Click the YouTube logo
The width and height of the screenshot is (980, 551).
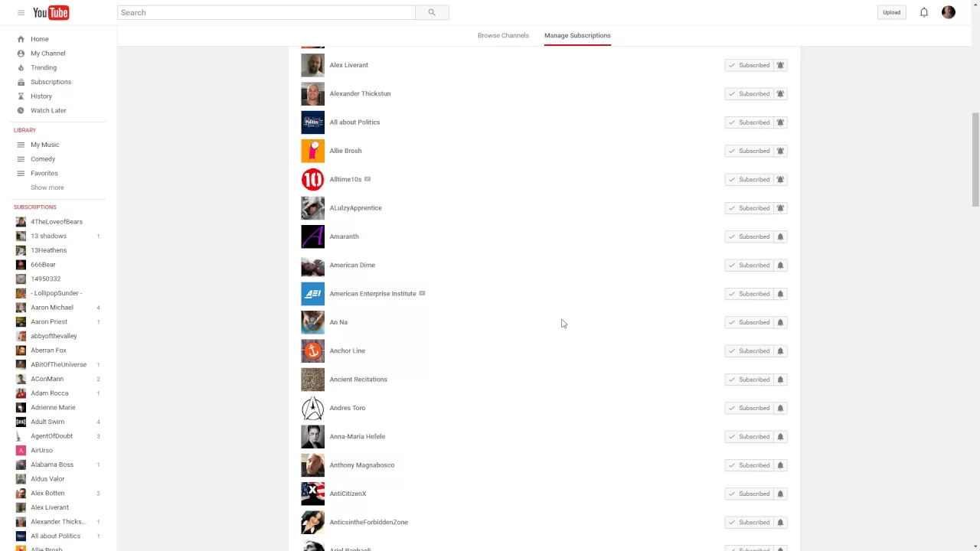click(51, 12)
